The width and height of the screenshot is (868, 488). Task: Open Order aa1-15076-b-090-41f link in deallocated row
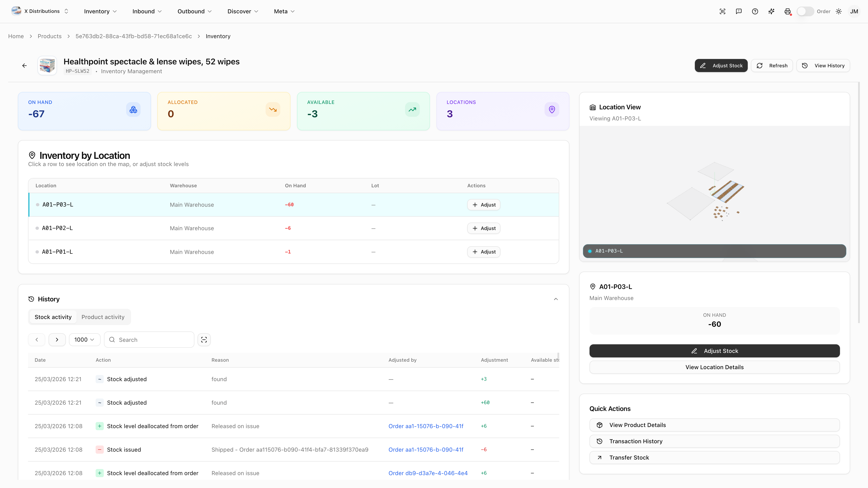[x=426, y=426]
